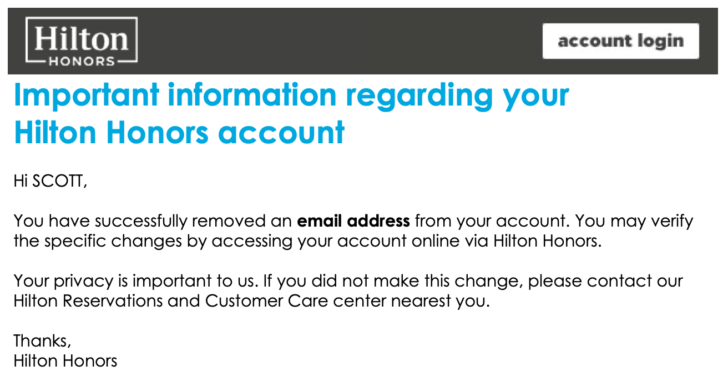Click the empty dark gray header banner area
728x381 pixels.
point(339,41)
